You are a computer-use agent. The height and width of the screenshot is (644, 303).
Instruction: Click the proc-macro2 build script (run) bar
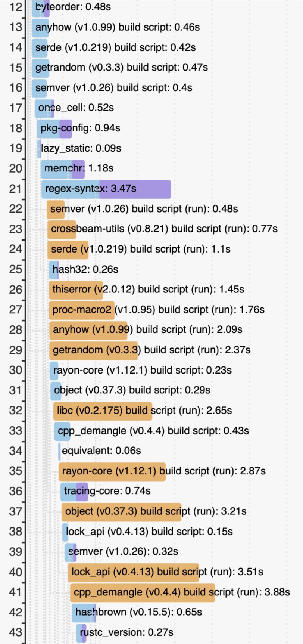pyautogui.click(x=81, y=310)
